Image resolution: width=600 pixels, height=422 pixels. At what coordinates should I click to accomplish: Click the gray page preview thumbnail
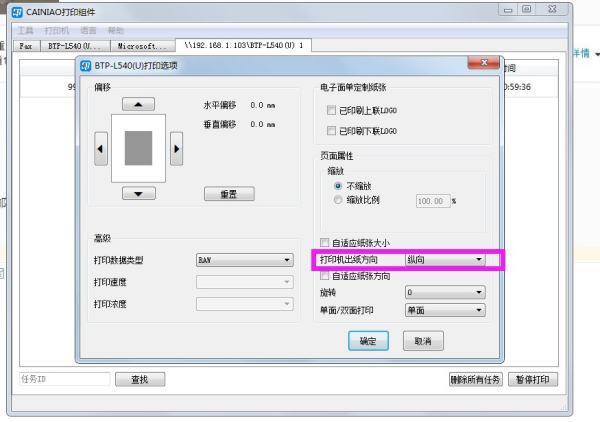(138, 149)
